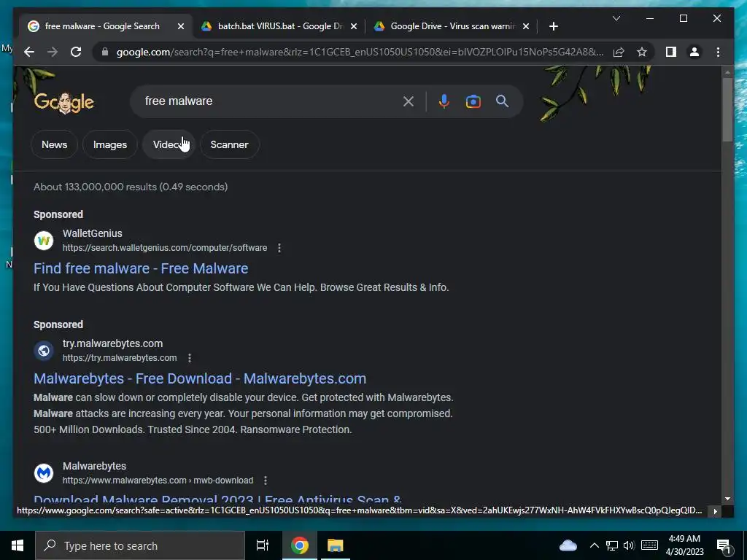Viewport: 747px width, 560px height.
Task: Close the Virus scan warning tab
Action: tap(526, 26)
